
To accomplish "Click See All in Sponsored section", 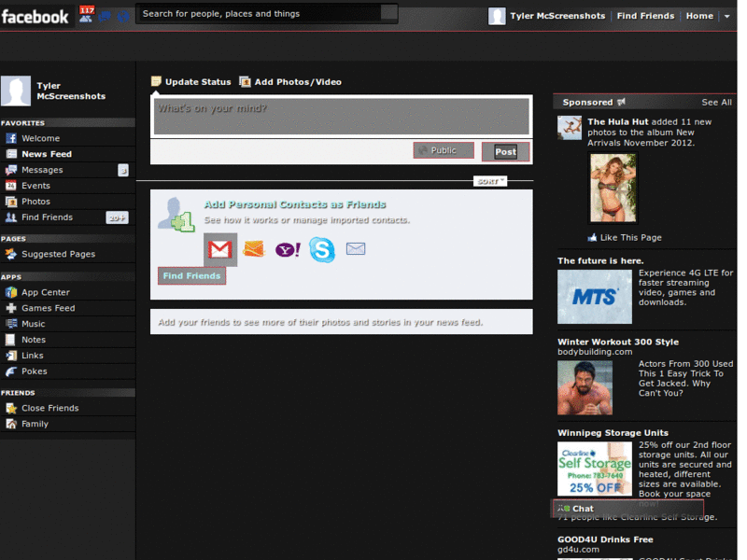I will pos(716,103).
